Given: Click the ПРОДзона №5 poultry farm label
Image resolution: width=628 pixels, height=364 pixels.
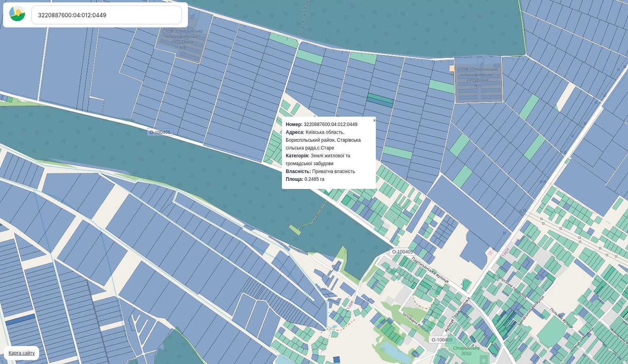Looking at the screenshot, I should click(477, 77).
